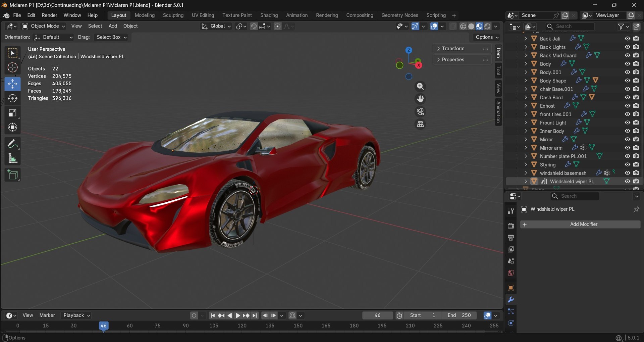Switch perspective/orthographic grid icon
644x342 pixels.
[x=420, y=124]
